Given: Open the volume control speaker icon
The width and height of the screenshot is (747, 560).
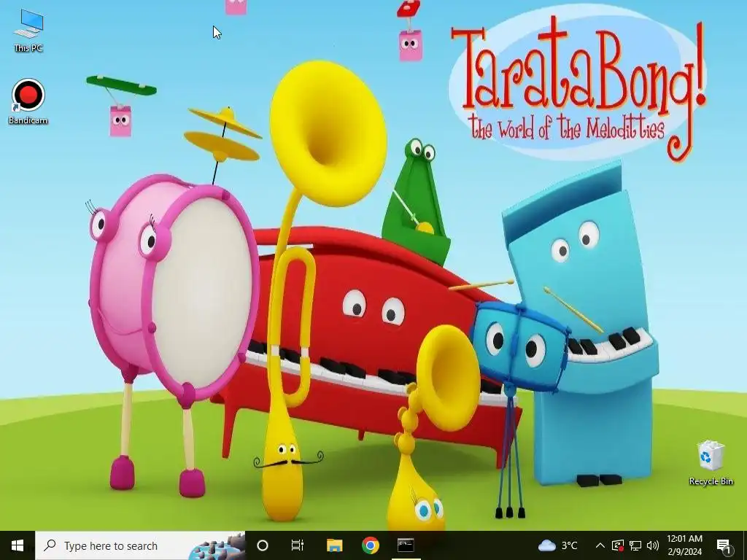Looking at the screenshot, I should click(653, 545).
